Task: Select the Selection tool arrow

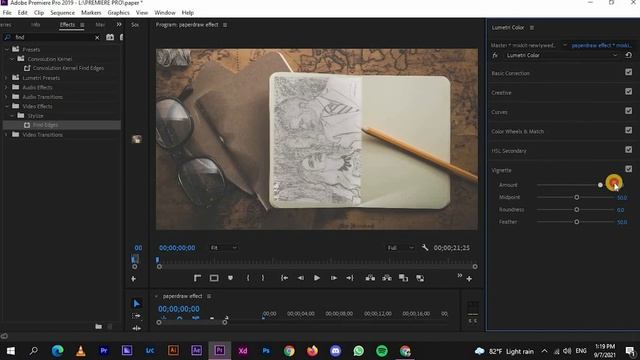Action: (137, 304)
